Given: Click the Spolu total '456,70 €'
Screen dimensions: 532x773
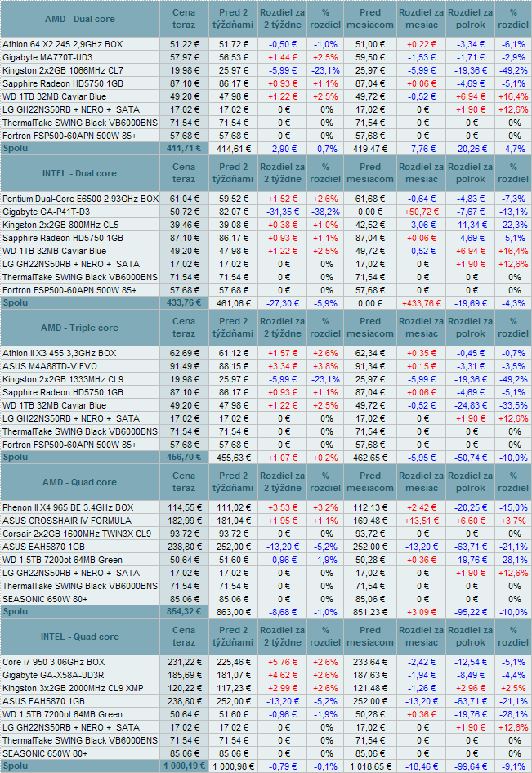Looking at the screenshot, I should (184, 457).
